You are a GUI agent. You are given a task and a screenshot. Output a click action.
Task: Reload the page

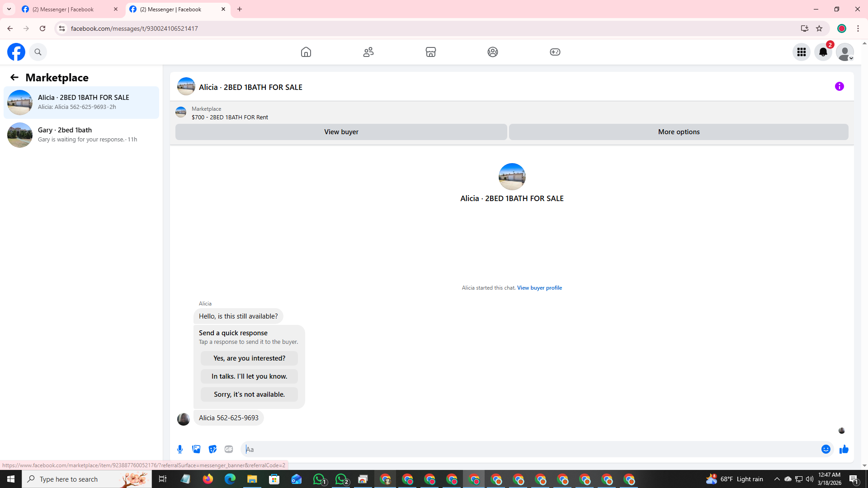[x=42, y=28]
